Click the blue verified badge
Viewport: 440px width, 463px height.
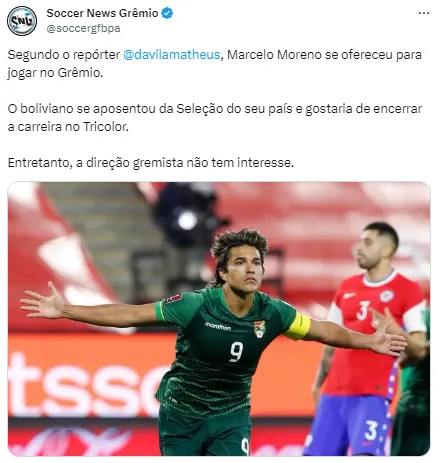pyautogui.click(x=167, y=13)
